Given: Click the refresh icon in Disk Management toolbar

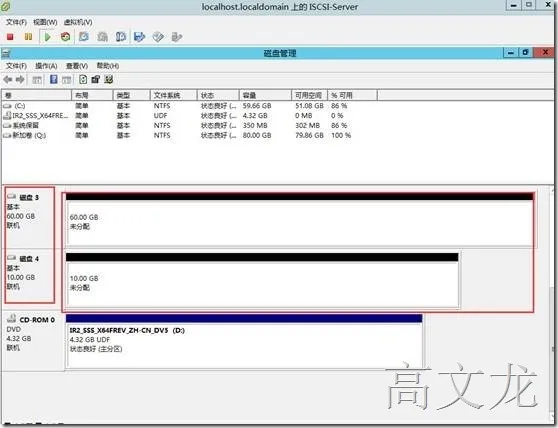Looking at the screenshot, I should coord(83,79).
